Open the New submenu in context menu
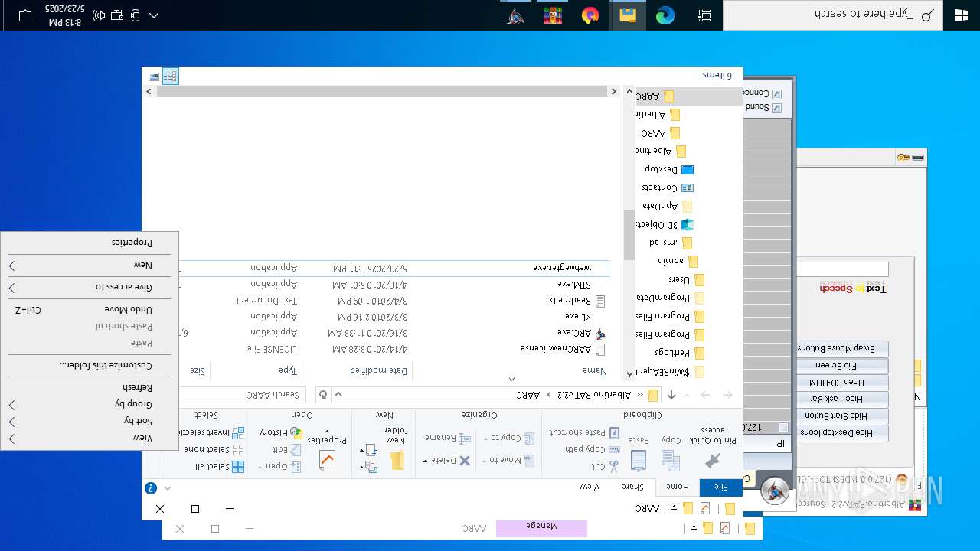 tap(90, 265)
